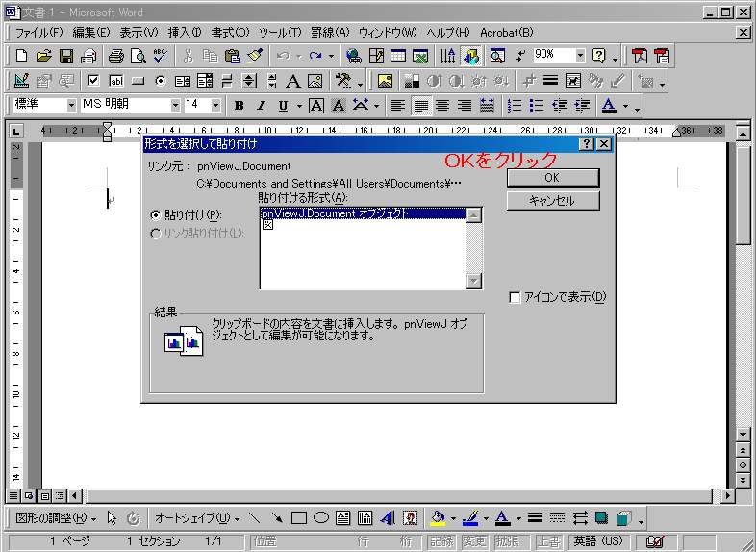Toggle underline formatting U
Screen dimensions: 756x552
point(283,106)
